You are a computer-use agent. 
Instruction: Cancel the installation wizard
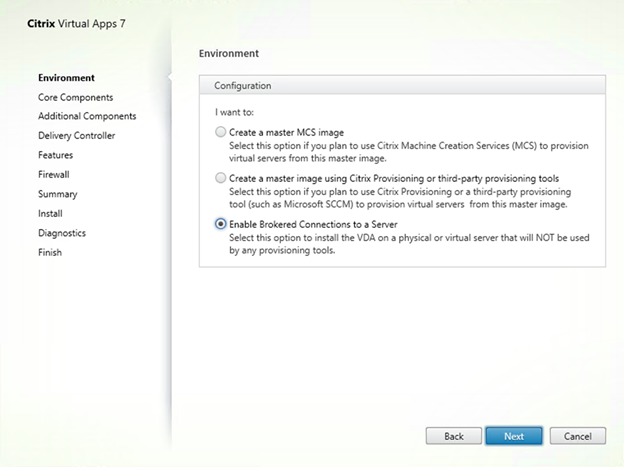coord(577,436)
